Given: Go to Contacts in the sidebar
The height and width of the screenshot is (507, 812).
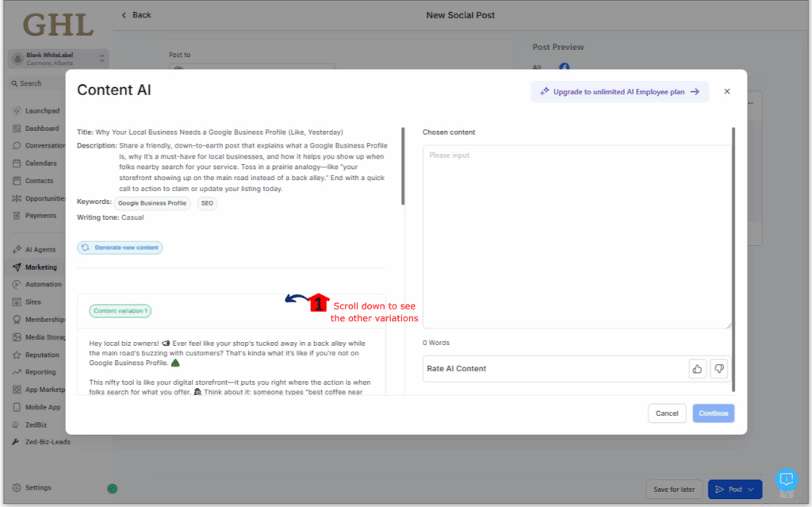Looking at the screenshot, I should (x=40, y=181).
